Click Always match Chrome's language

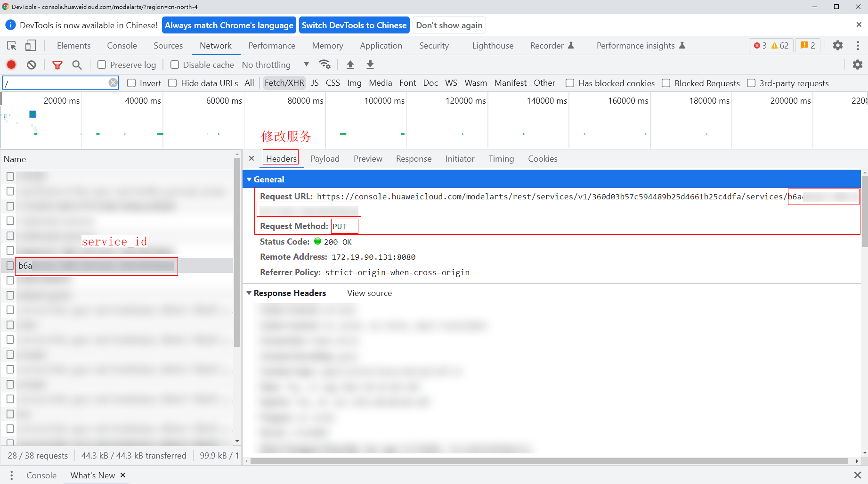click(229, 25)
